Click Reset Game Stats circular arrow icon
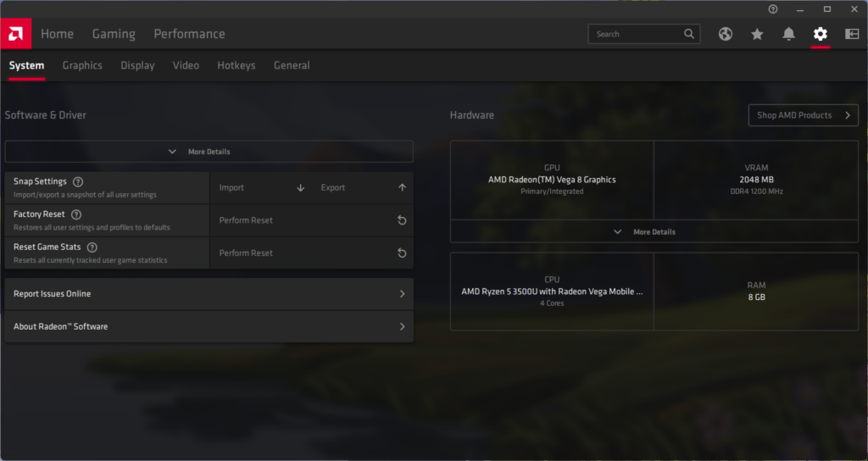 (x=402, y=253)
